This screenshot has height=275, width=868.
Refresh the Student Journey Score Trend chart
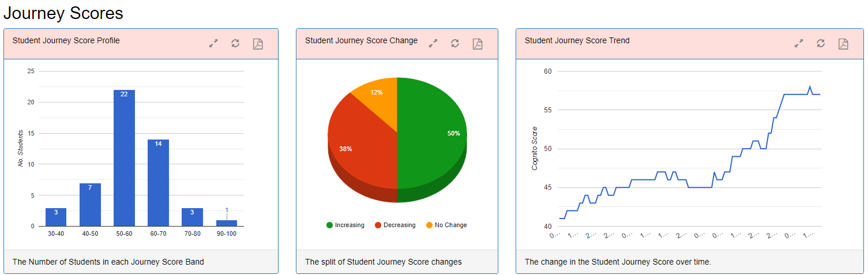tap(821, 44)
